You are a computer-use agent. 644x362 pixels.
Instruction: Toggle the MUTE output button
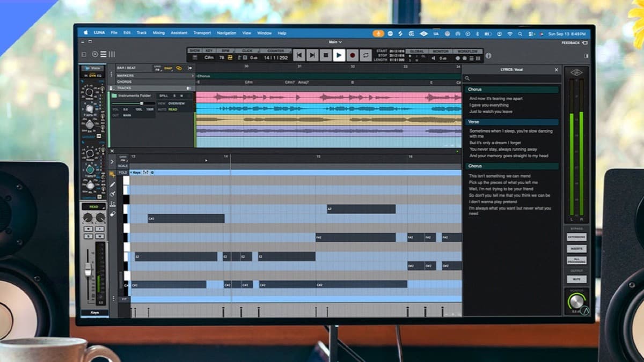576,279
